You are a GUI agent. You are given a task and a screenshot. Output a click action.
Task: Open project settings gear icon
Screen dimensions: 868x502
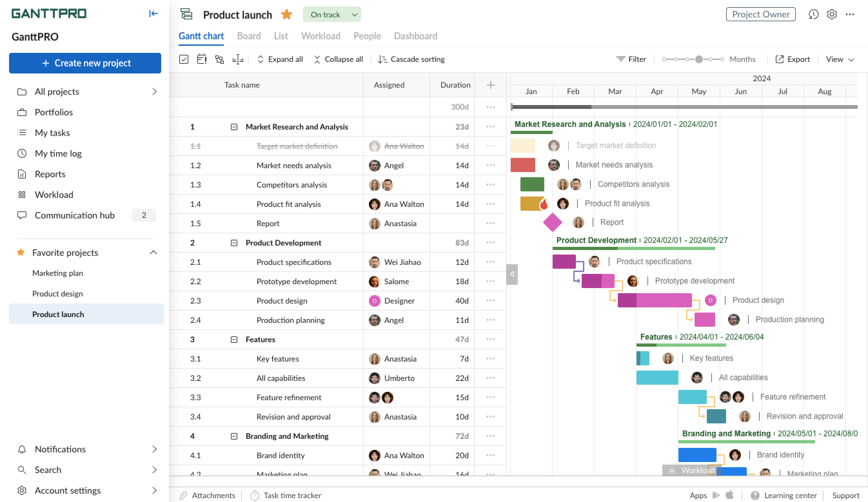tap(832, 14)
